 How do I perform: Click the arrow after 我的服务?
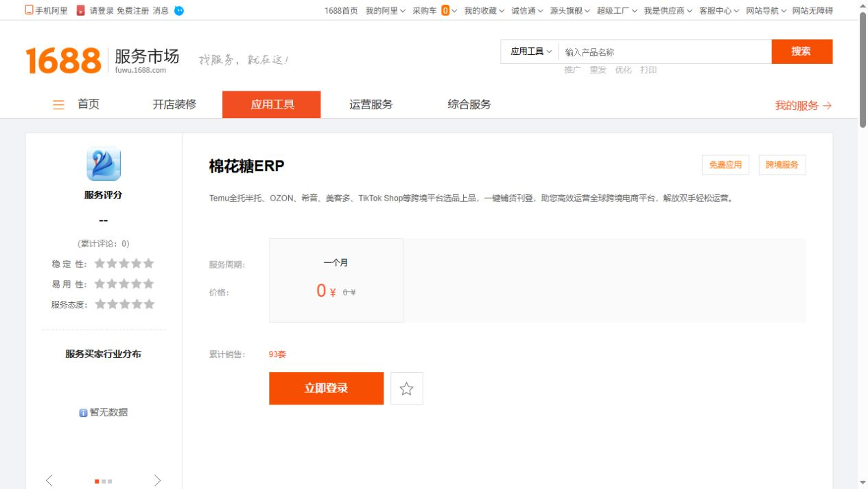tap(827, 106)
